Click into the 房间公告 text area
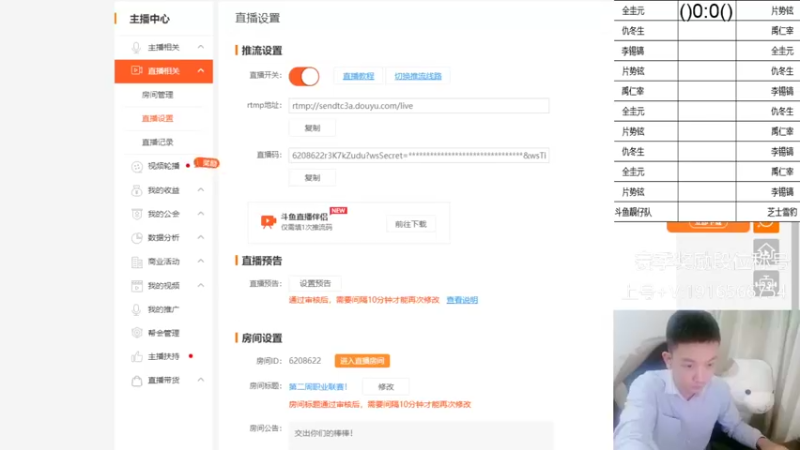The width and height of the screenshot is (800, 450). click(x=421, y=436)
